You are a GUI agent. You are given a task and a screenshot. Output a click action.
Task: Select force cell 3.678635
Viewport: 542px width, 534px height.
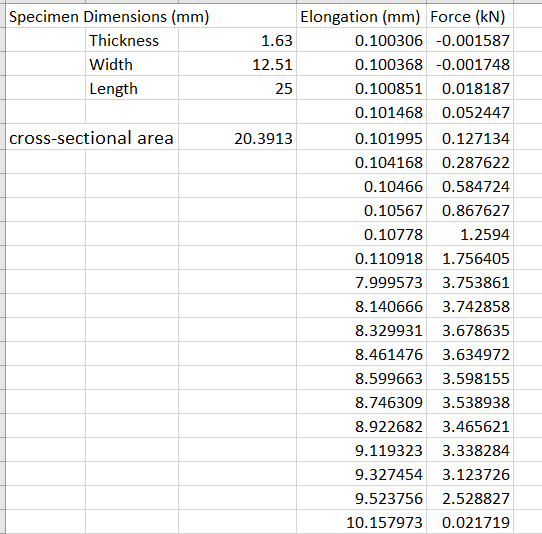click(x=470, y=330)
